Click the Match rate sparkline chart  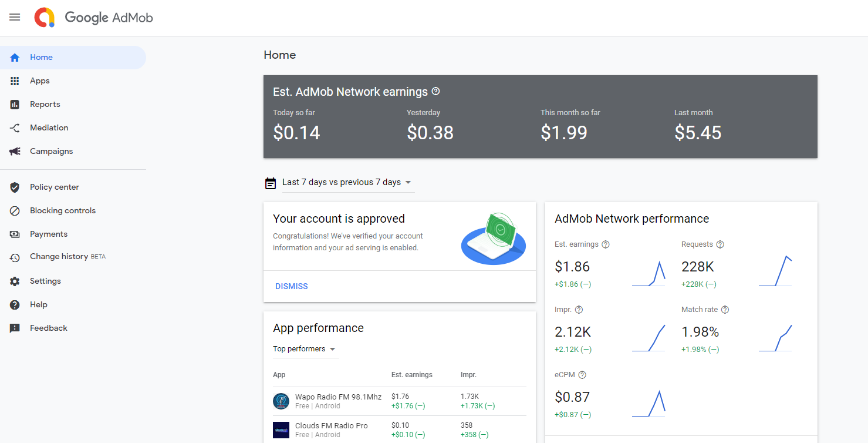pos(775,338)
